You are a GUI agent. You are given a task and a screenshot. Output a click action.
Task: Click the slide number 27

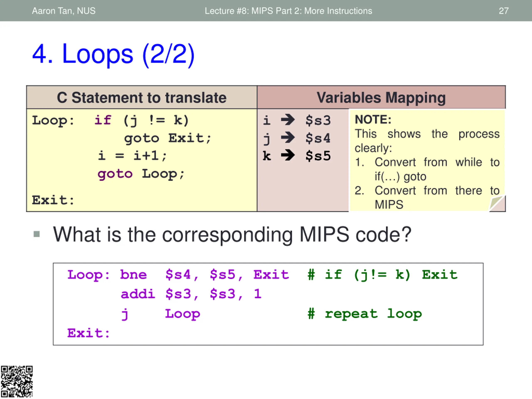coord(504,11)
